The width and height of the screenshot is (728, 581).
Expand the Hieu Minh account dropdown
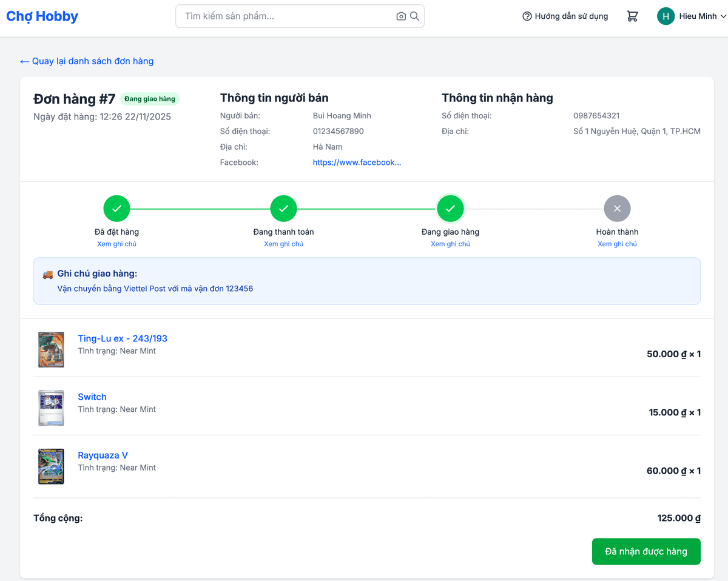723,16
